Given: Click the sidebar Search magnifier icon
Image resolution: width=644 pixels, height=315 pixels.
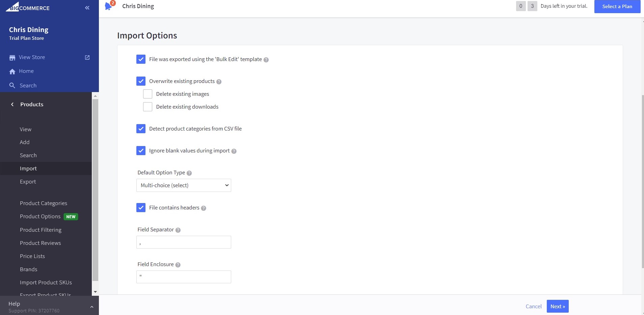Looking at the screenshot, I should tap(12, 86).
